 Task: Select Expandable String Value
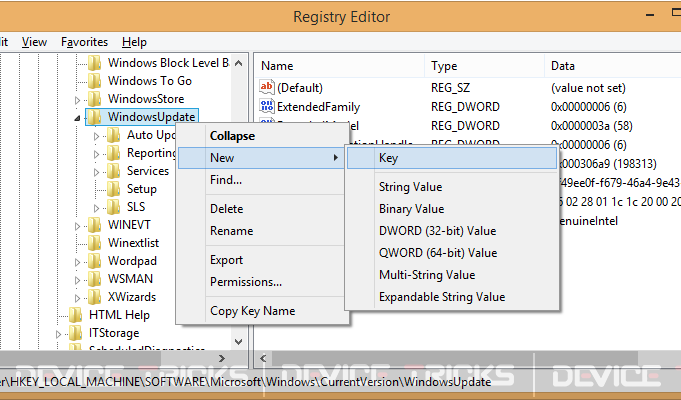click(452, 297)
